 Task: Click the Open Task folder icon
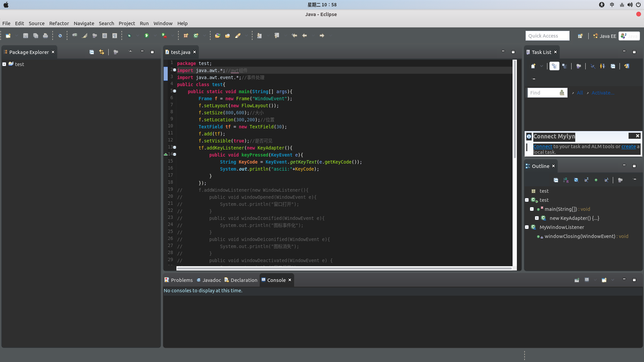point(228,36)
